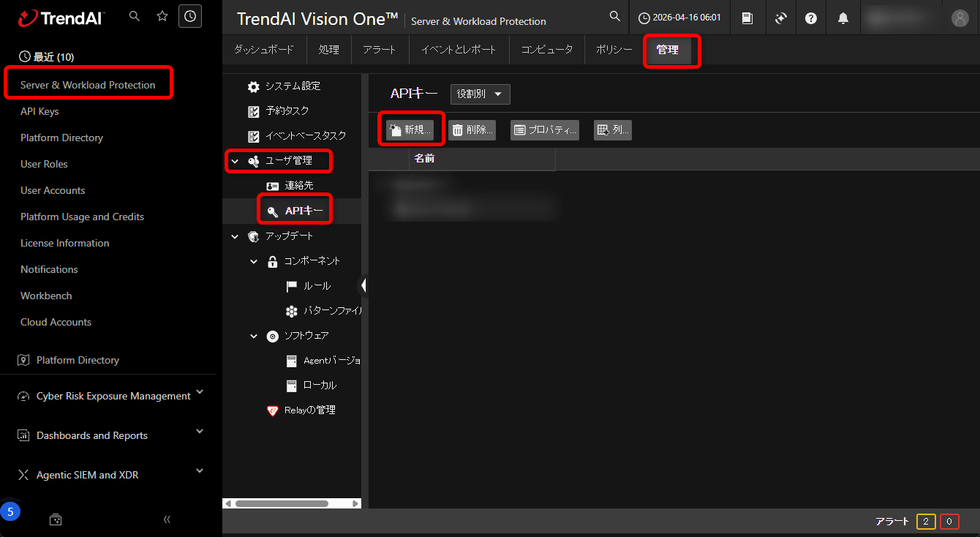The image size is (980, 537).
Task: Click the icon beside イベントベースタスク
Action: click(x=254, y=137)
